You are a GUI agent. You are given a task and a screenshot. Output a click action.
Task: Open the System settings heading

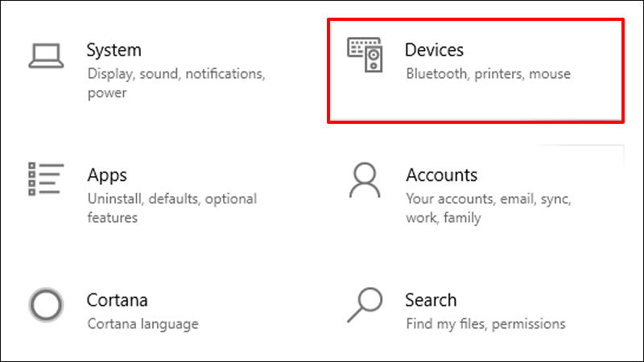[114, 50]
